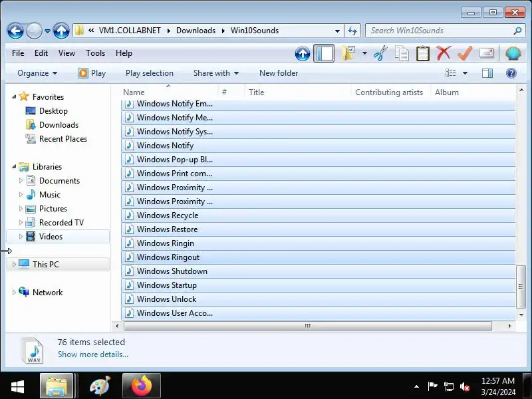Click the Copy pages icon

[402, 53]
